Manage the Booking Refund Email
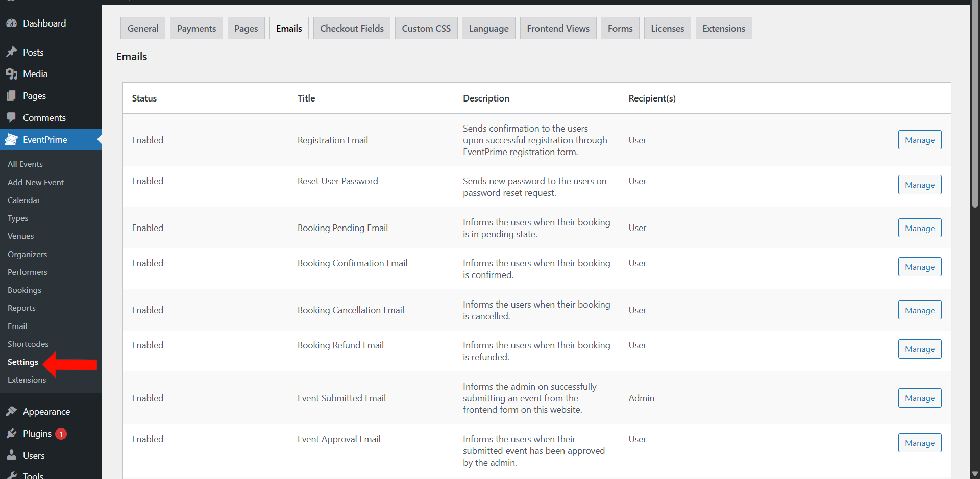 [x=919, y=349]
